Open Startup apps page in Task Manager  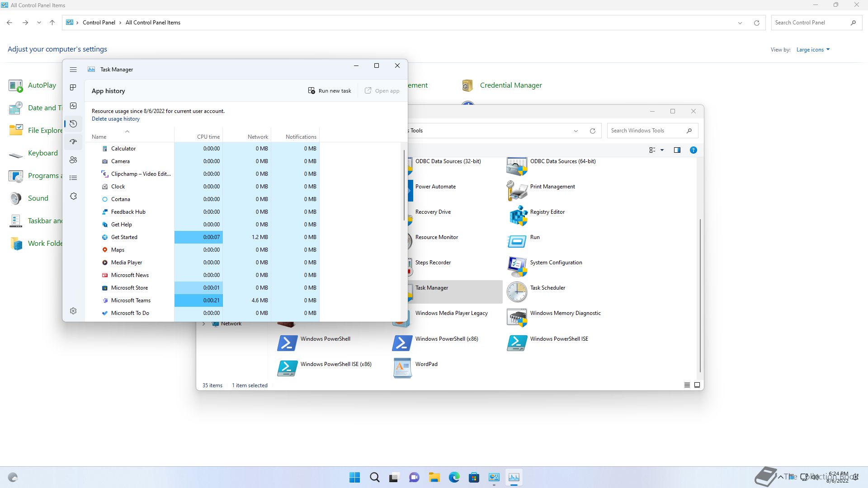(73, 142)
